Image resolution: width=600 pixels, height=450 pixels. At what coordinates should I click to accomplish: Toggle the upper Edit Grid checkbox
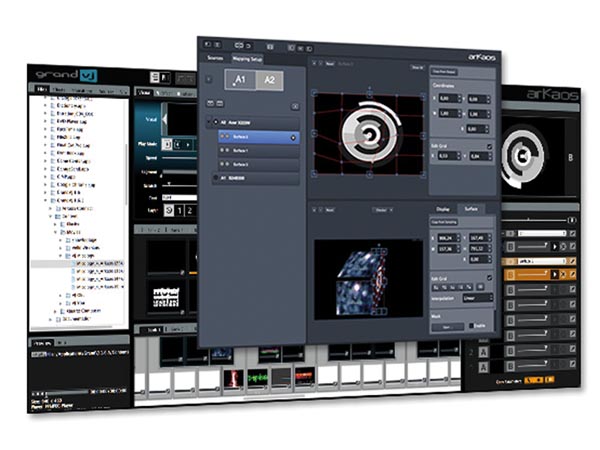(489, 147)
